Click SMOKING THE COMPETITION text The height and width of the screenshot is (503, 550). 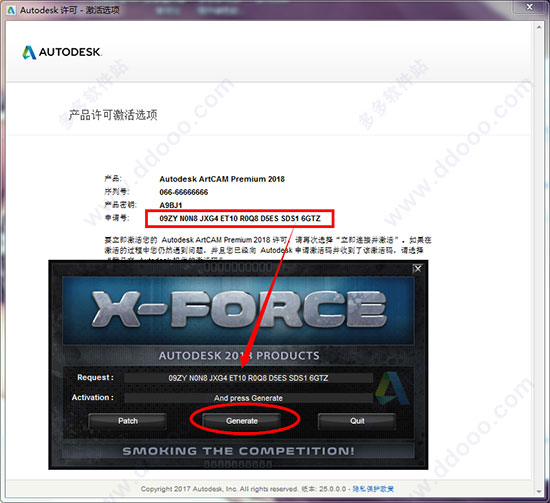coord(239,451)
